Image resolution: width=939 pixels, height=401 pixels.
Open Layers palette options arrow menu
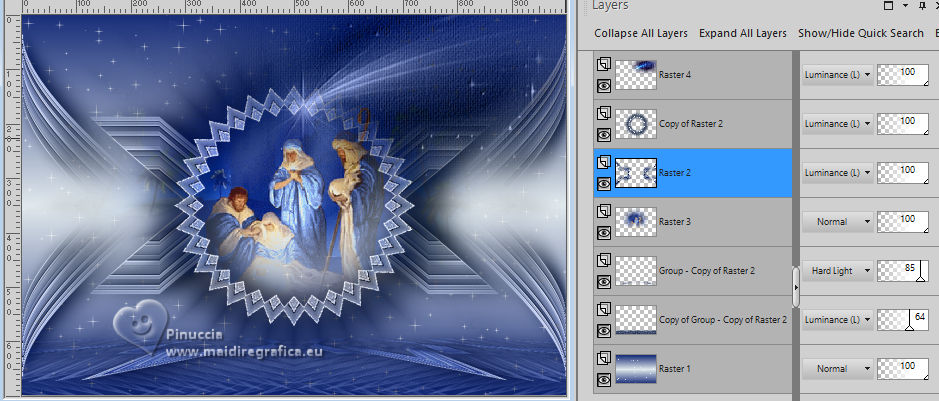pyautogui.click(x=905, y=5)
